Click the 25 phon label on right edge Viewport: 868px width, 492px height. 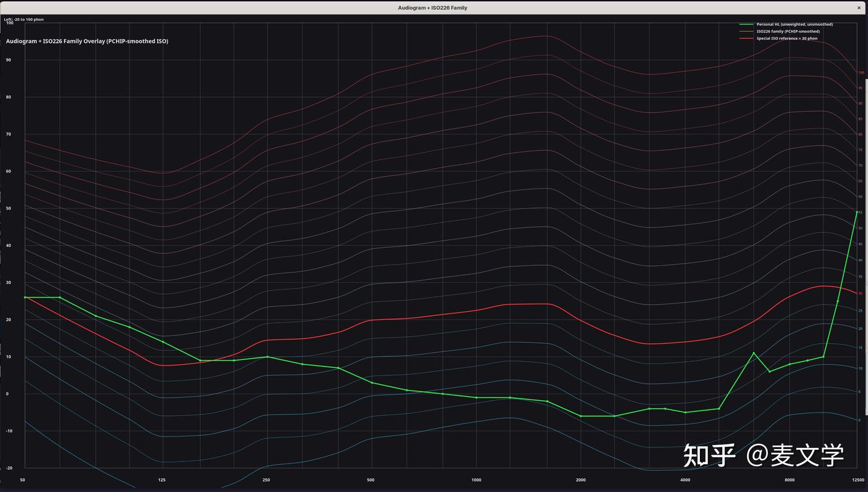coord(860,311)
